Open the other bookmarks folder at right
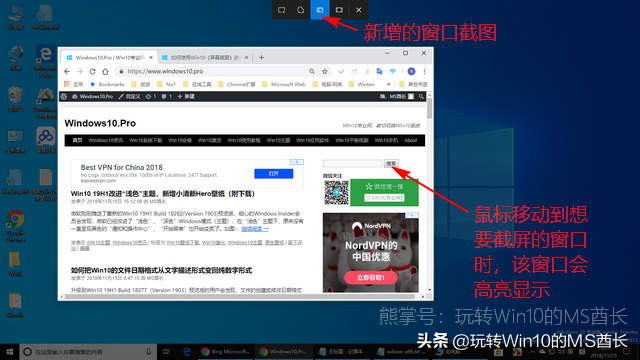This screenshot has width=640, height=360. (413, 84)
